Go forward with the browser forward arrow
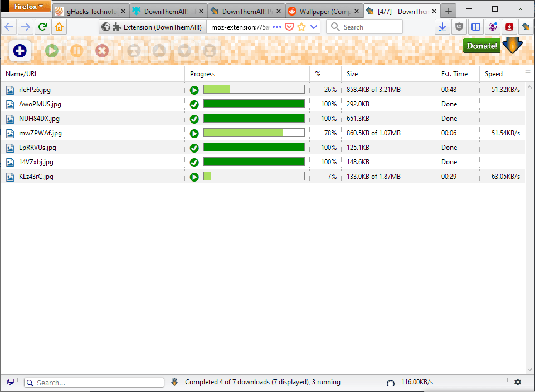This screenshot has height=392, width=535. point(26,27)
